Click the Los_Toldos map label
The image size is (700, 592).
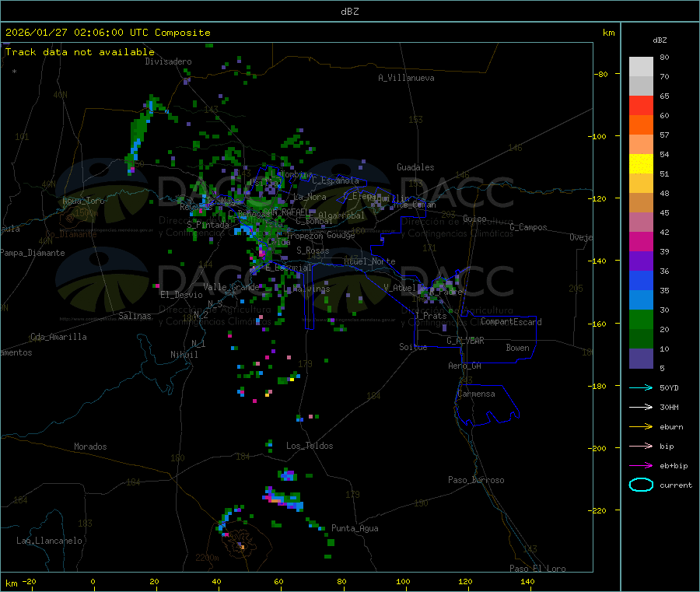[310, 446]
